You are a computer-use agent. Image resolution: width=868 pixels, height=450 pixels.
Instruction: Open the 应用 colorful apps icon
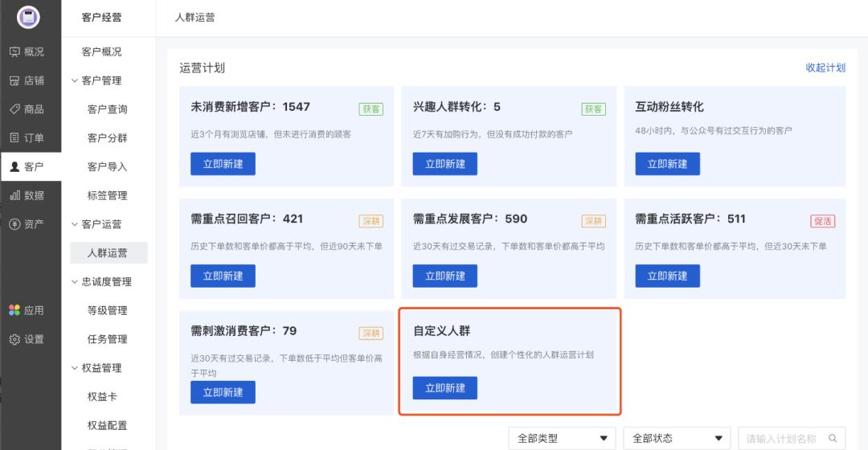point(14,310)
